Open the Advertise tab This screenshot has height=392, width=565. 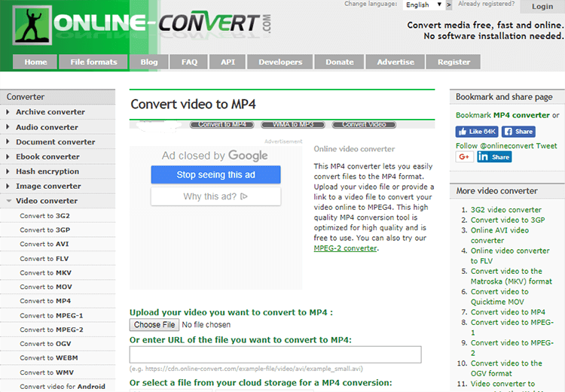pyautogui.click(x=395, y=62)
